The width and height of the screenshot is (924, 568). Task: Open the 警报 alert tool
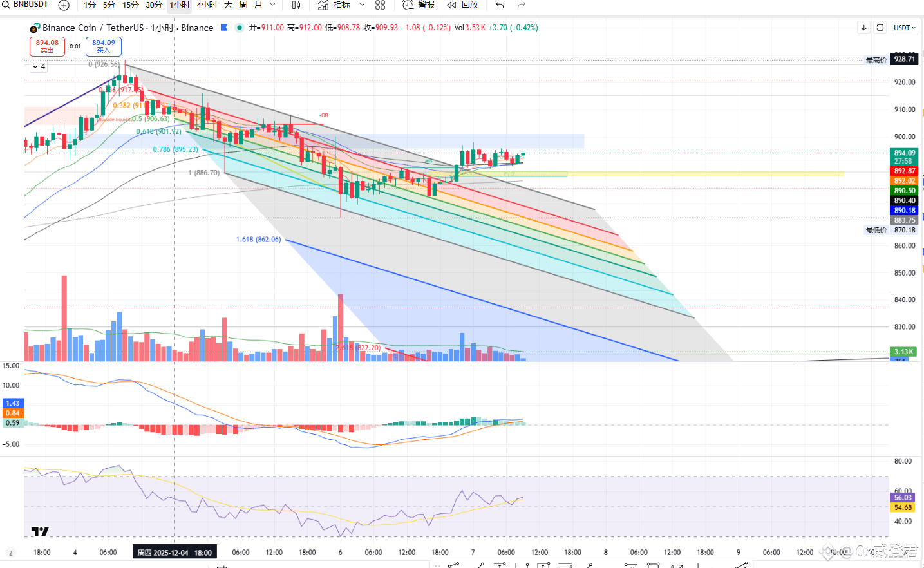(x=419, y=5)
